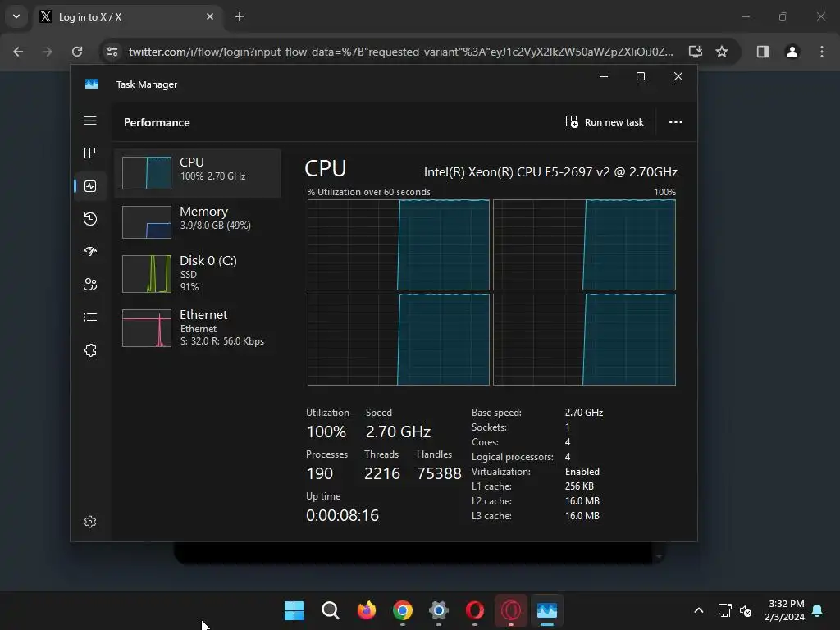The image size is (840, 630).
Task: Open Task Manager settings gear
Action: (90, 522)
